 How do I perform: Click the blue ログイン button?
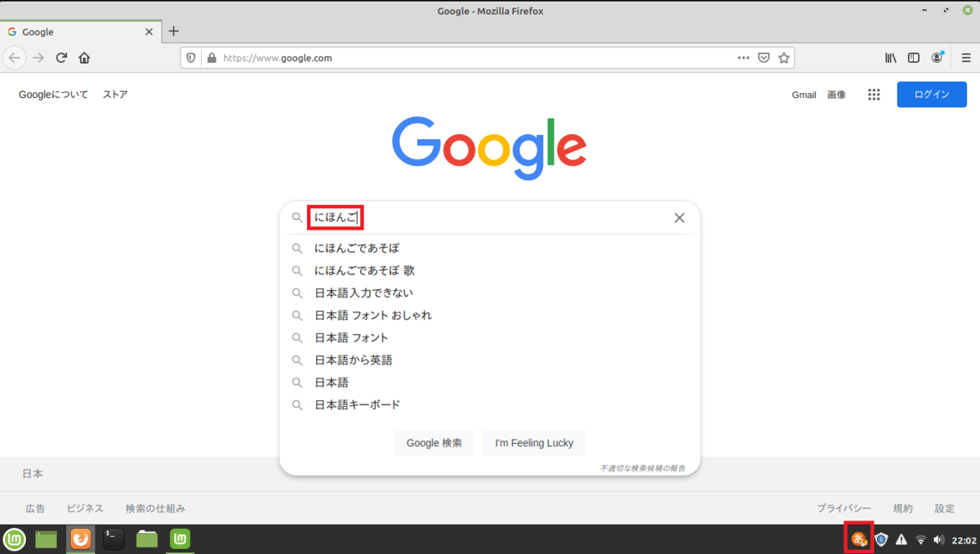(x=932, y=95)
